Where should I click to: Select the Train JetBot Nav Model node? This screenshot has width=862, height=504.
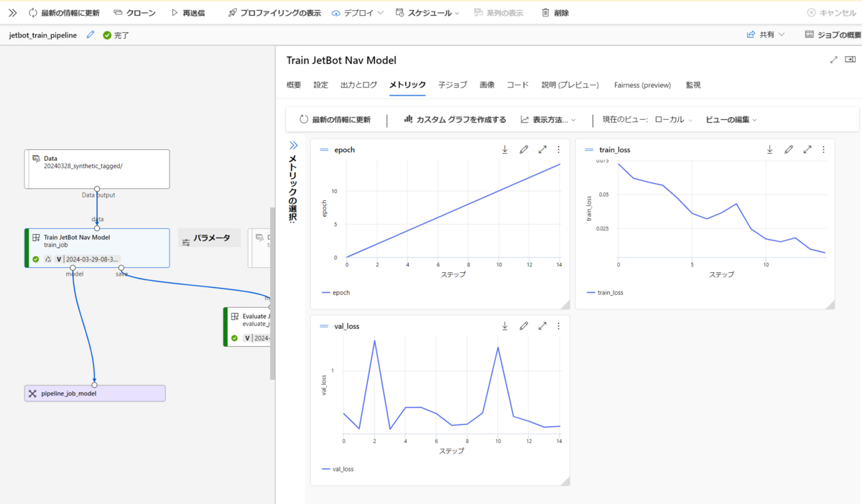(x=97, y=248)
